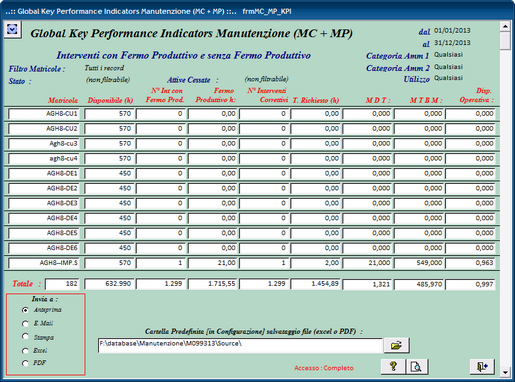Click the Matricola cell AGH8-DE3
Viewport: 515px width, 382px height.
[x=44, y=203]
